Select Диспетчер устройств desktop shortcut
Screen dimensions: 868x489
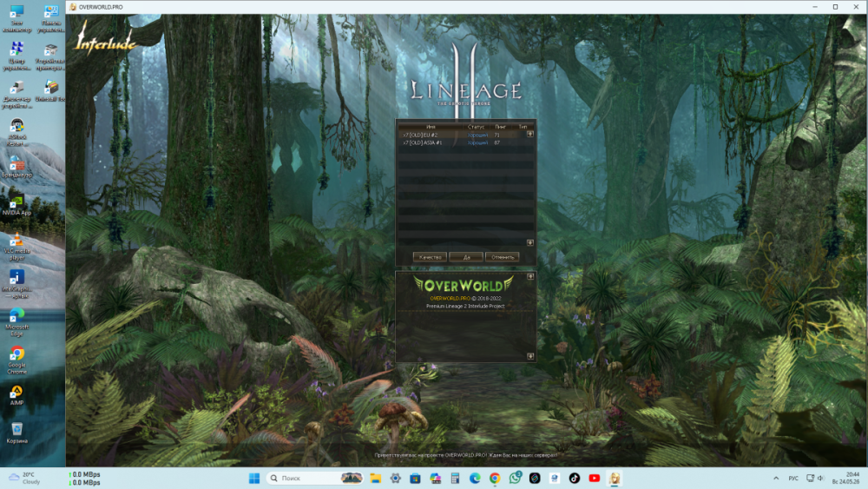point(16,95)
